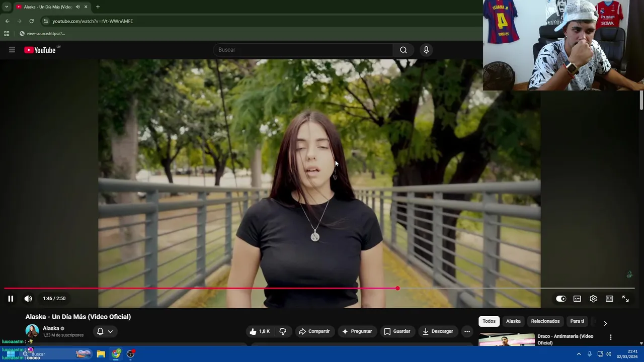Click the video title text
Viewport: 644px width, 362px height.
click(x=78, y=317)
